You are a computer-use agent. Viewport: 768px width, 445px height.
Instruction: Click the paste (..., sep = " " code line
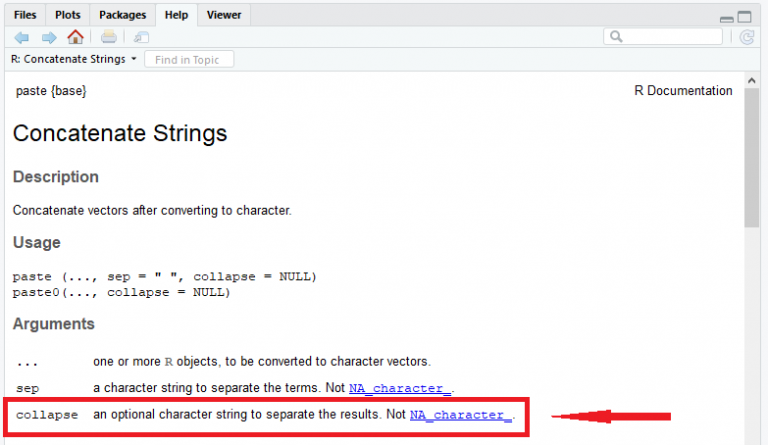[165, 277]
